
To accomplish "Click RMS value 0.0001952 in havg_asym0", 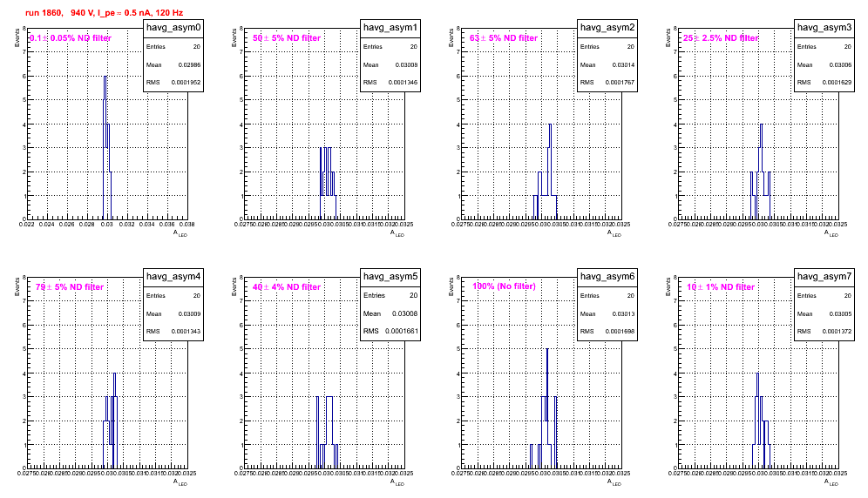I will point(186,83).
